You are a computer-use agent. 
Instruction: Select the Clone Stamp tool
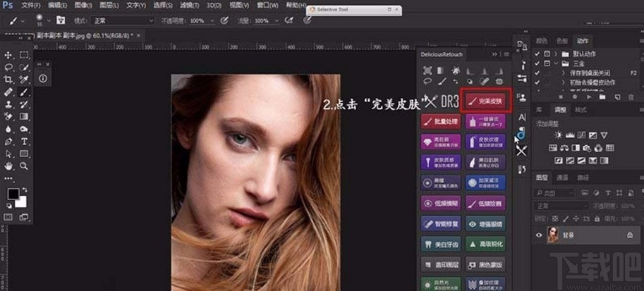click(x=8, y=104)
